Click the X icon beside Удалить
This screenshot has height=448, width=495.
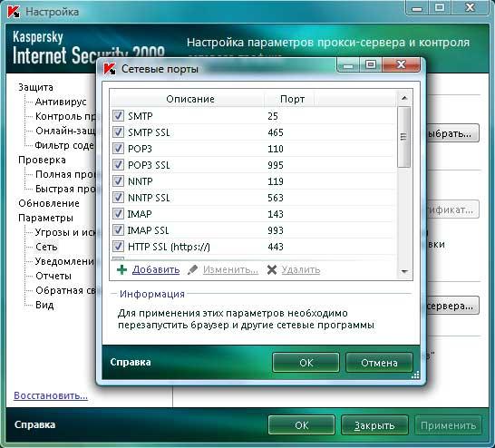pos(272,270)
